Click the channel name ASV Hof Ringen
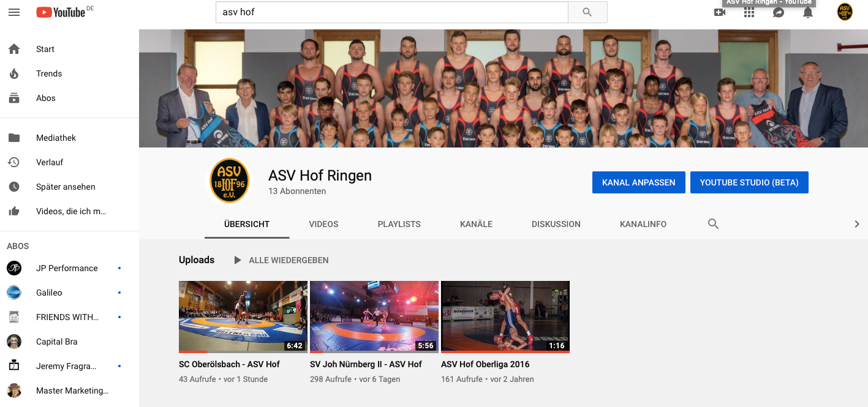Image resolution: width=868 pixels, height=407 pixels. [x=320, y=176]
